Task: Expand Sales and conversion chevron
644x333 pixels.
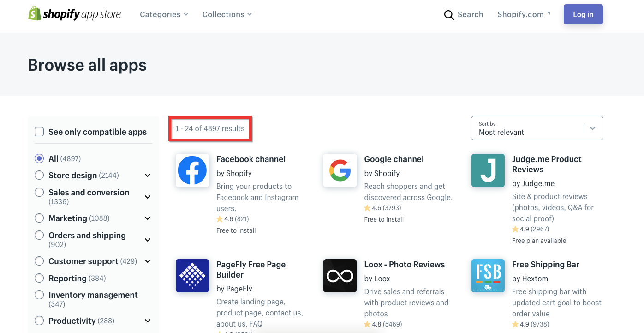Action: pos(148,197)
